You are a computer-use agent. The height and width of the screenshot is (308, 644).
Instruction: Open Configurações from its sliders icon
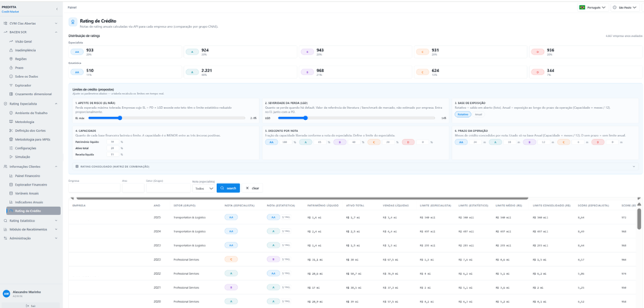click(x=11, y=148)
